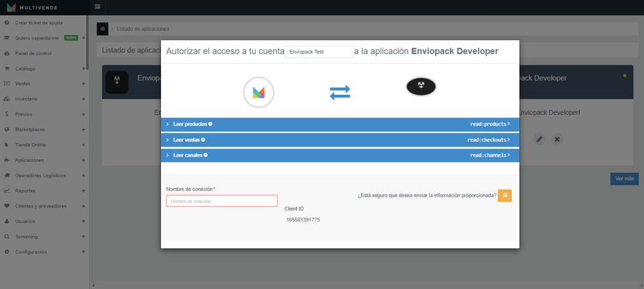
Task: Click the green status dot on app card
Action: point(625,76)
